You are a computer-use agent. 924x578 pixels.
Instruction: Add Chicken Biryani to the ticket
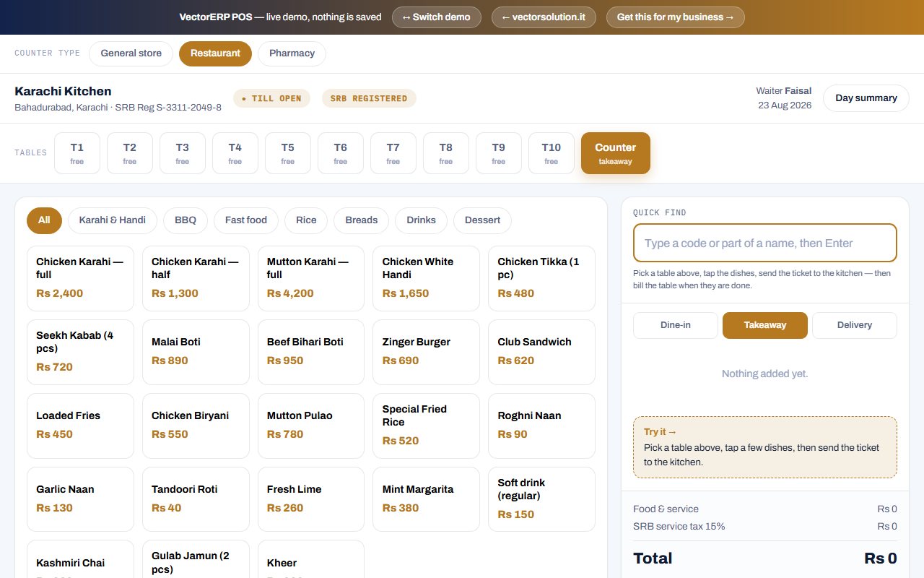196,426
